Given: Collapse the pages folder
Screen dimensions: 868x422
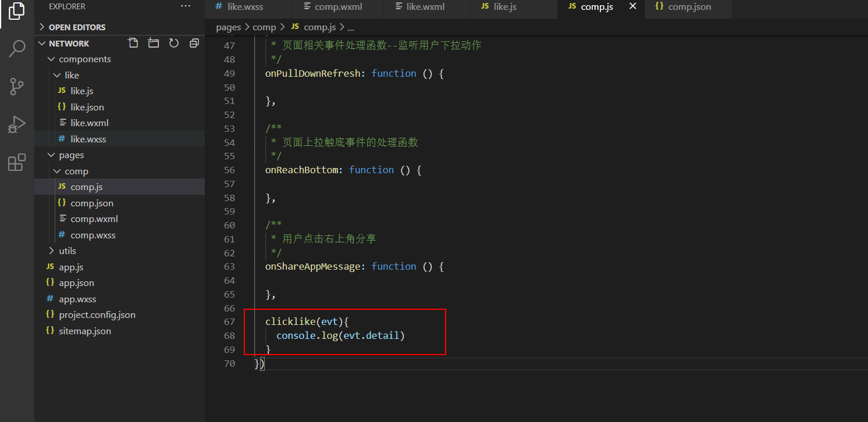Looking at the screenshot, I should tap(119, 155).
